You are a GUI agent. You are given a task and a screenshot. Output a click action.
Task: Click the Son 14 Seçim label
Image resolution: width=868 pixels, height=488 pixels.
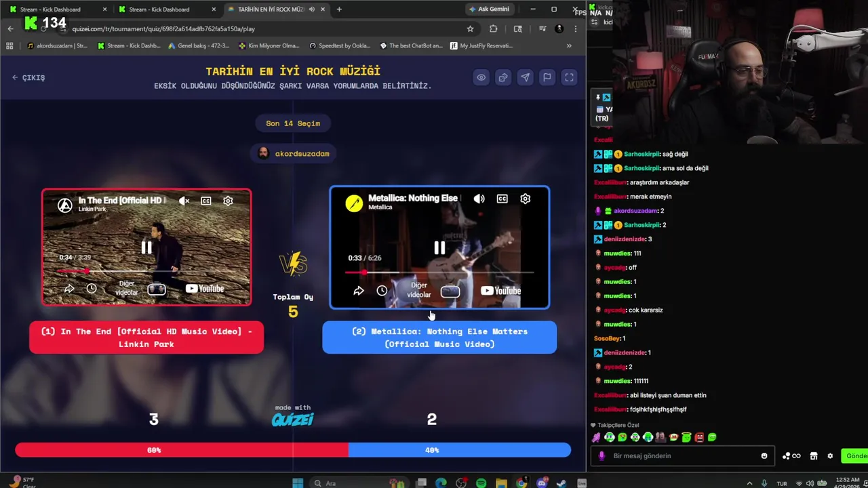[x=293, y=123]
